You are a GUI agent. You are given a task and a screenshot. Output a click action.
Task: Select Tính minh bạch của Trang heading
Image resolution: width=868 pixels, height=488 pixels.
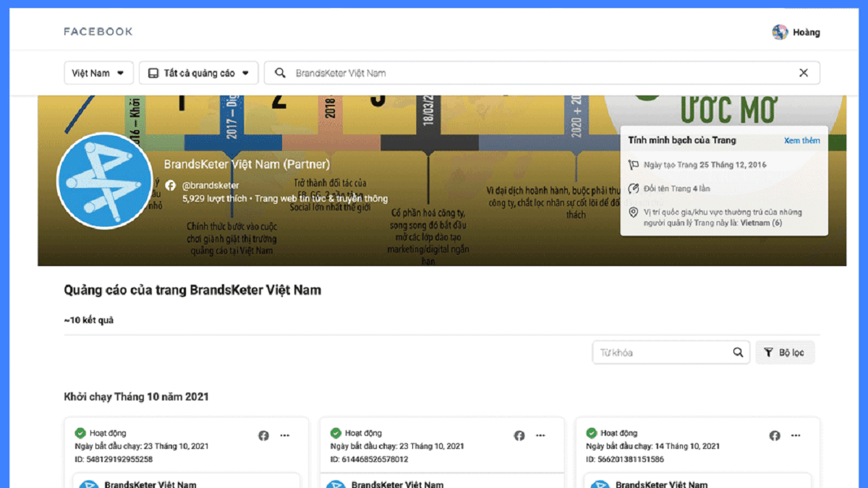pyautogui.click(x=682, y=140)
